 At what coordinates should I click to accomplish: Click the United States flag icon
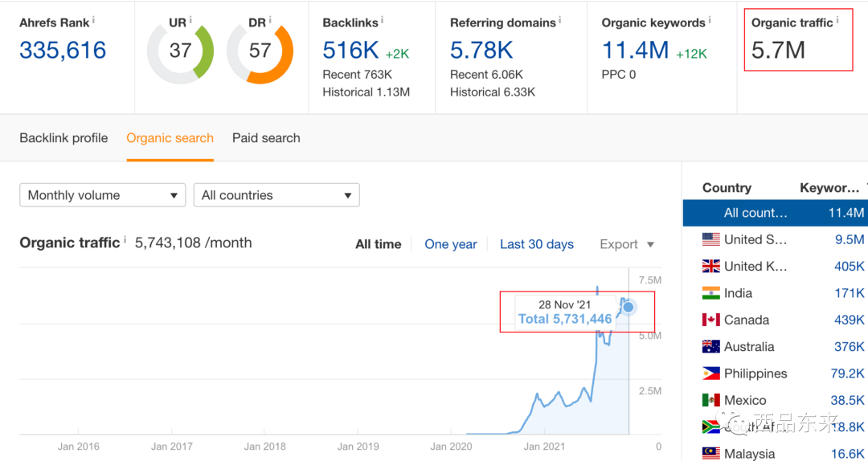coord(710,239)
